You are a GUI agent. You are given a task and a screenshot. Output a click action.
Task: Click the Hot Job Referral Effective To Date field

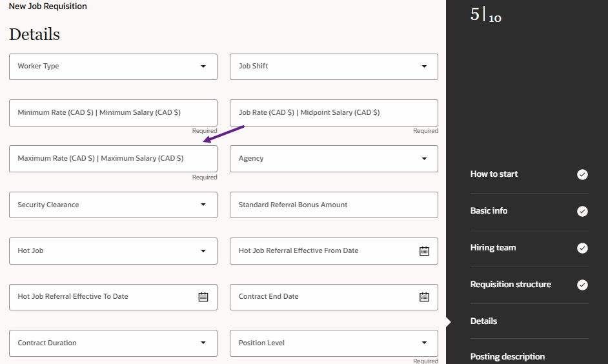point(113,297)
